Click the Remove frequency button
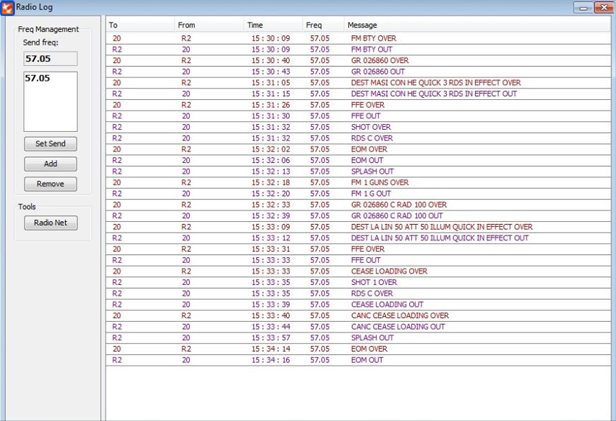The image size is (616, 421). click(50, 184)
